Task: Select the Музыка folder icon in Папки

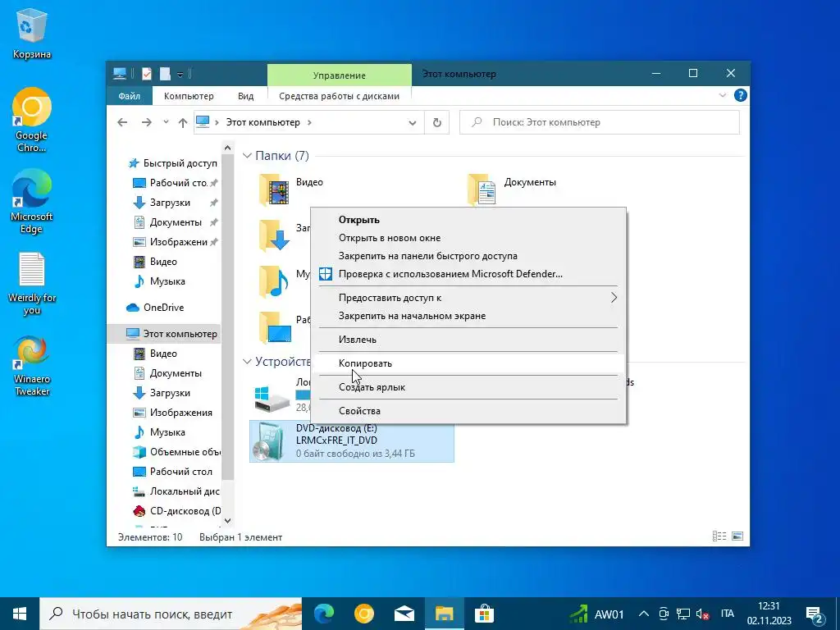Action: [x=274, y=281]
